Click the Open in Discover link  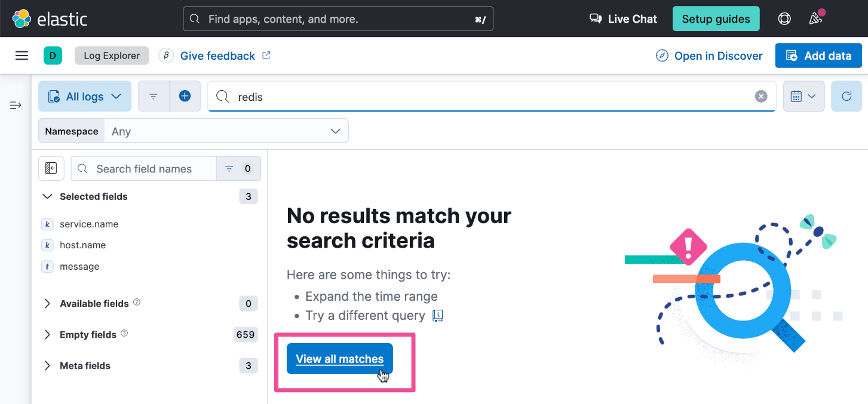(x=709, y=55)
